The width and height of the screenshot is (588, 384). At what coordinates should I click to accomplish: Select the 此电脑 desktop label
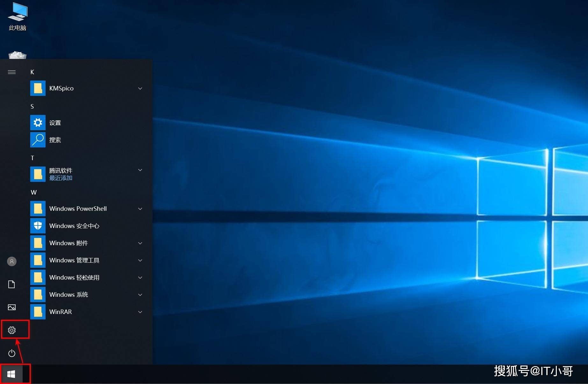(x=18, y=28)
